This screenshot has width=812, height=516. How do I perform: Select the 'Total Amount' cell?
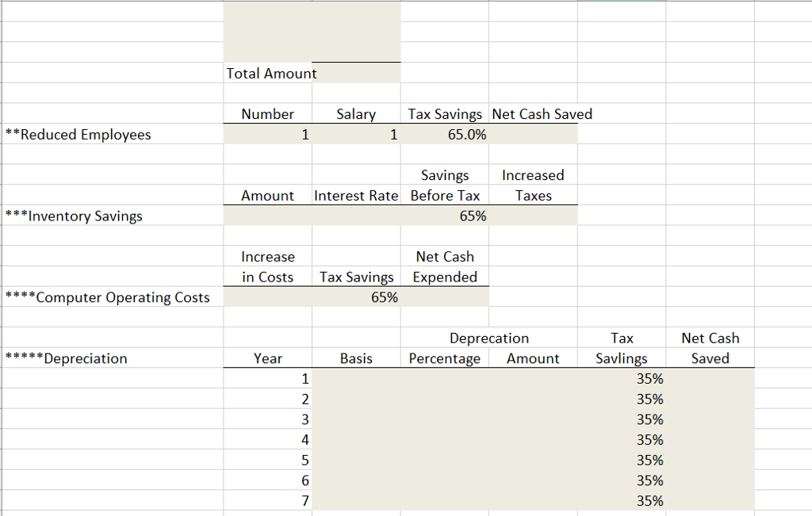(x=268, y=73)
